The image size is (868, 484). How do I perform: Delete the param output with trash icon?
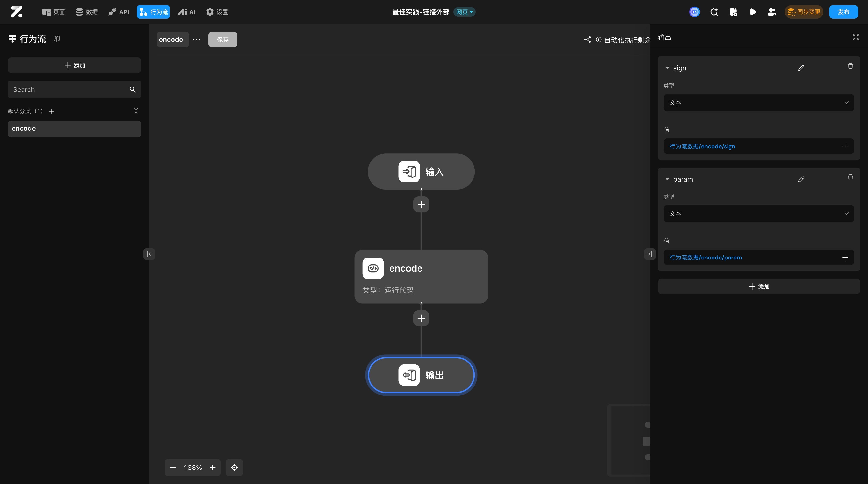pyautogui.click(x=850, y=177)
